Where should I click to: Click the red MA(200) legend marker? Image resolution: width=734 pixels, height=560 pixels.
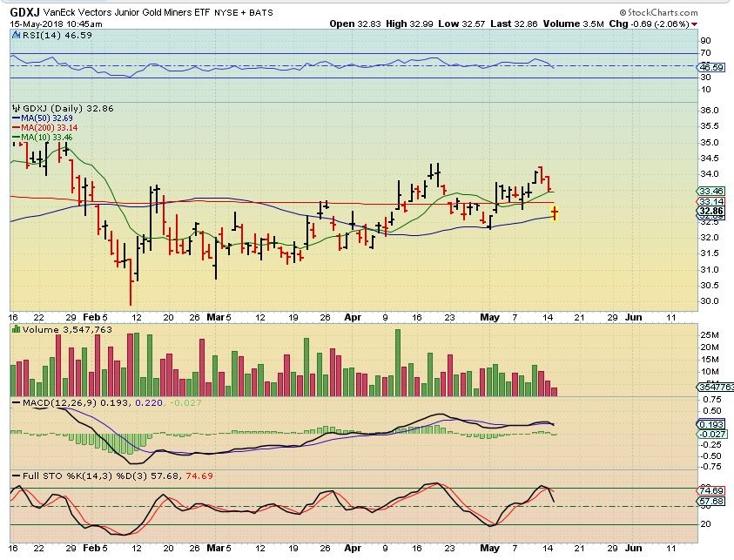(14, 127)
